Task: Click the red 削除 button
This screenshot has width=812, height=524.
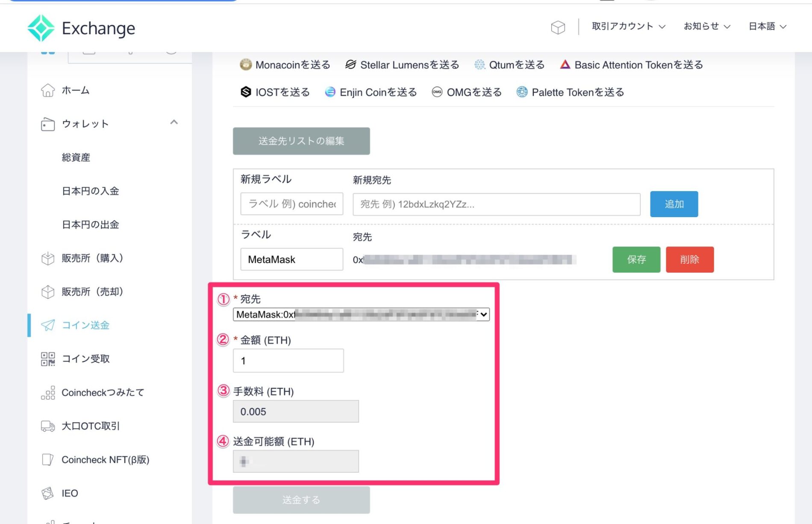Action: 690,259
